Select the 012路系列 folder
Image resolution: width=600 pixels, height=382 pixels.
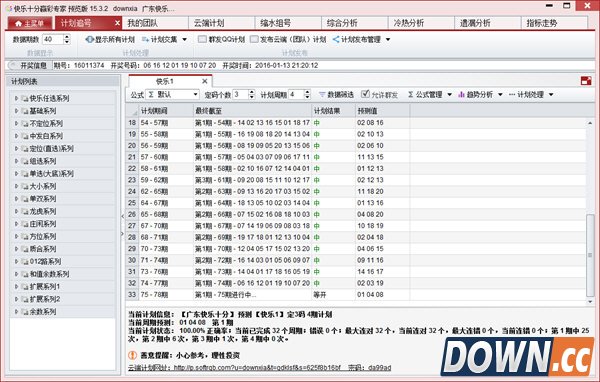click(x=41, y=261)
